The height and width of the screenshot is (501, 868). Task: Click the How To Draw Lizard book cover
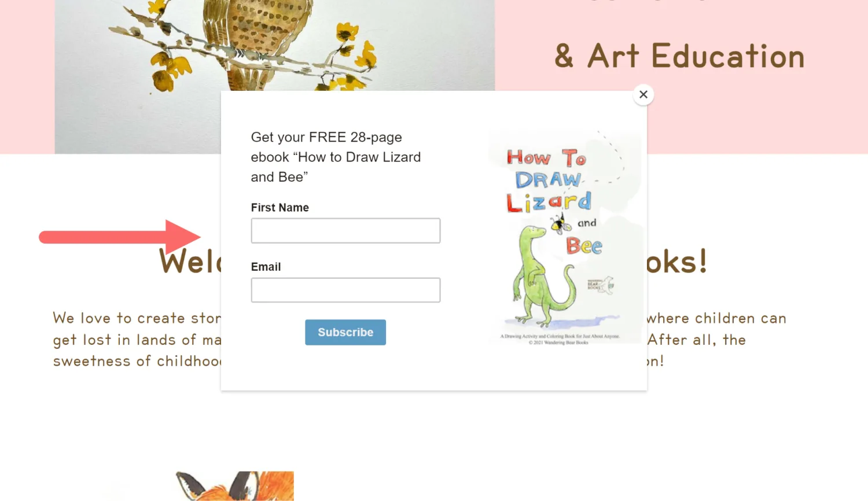(565, 238)
